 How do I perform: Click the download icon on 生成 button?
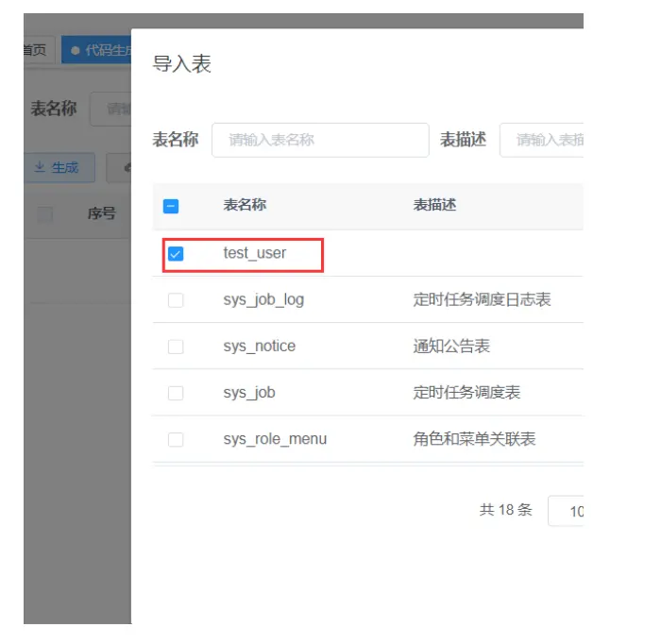[40, 168]
